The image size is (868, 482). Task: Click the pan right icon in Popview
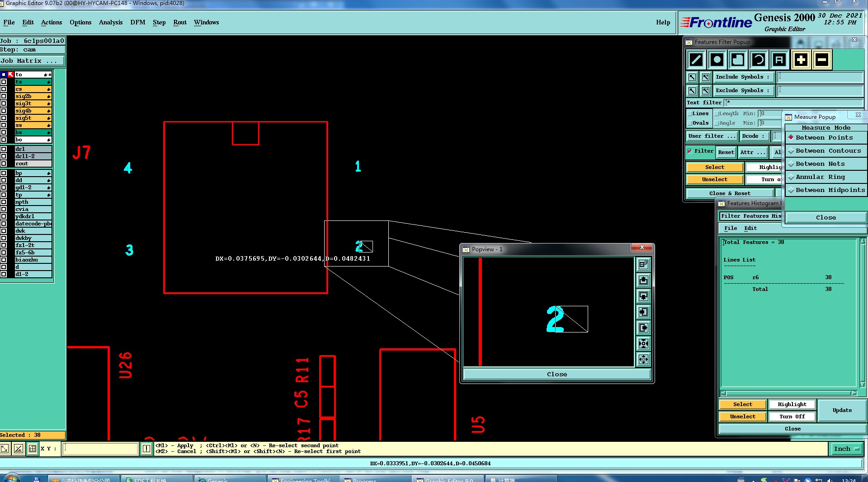coord(643,328)
